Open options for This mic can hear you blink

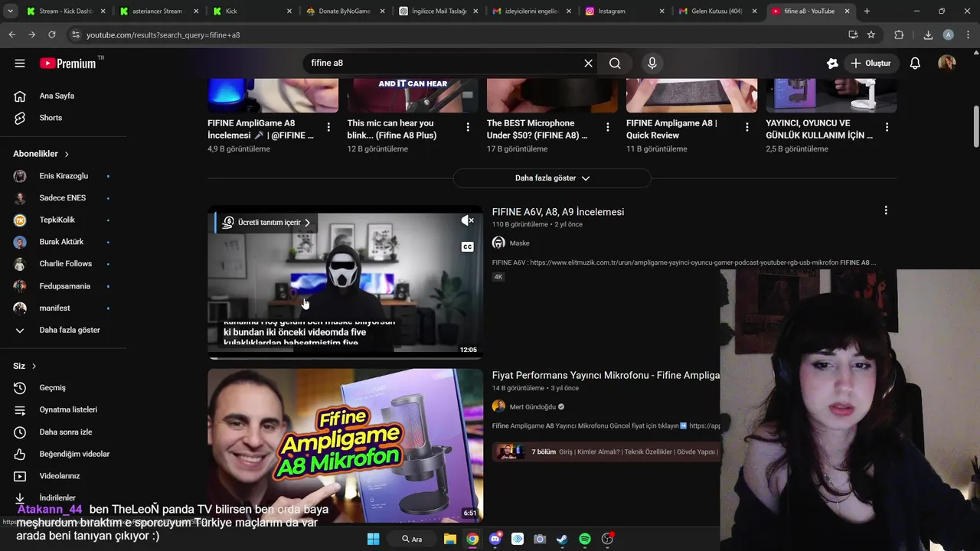469,127
